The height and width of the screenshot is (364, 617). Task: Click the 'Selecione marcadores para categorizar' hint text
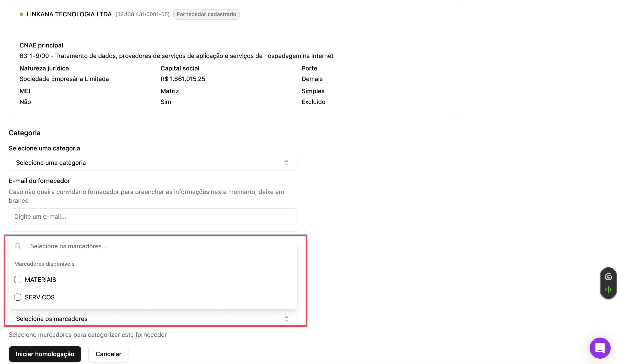coord(88,335)
